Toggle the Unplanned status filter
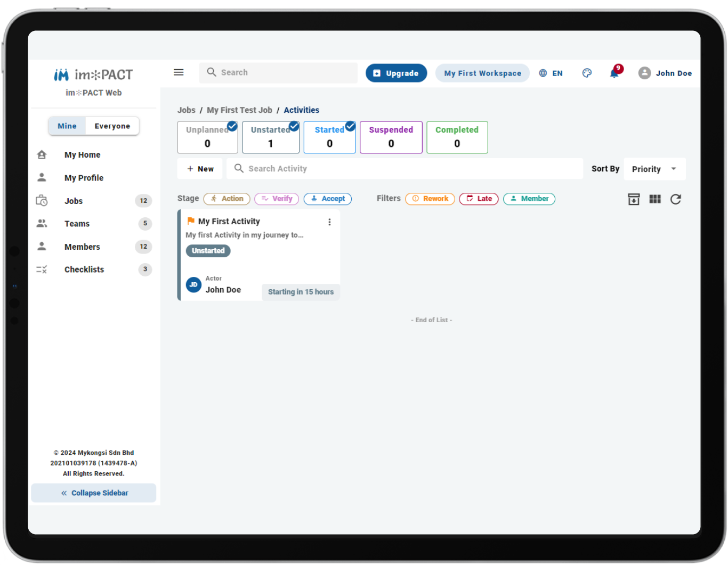 click(x=207, y=137)
